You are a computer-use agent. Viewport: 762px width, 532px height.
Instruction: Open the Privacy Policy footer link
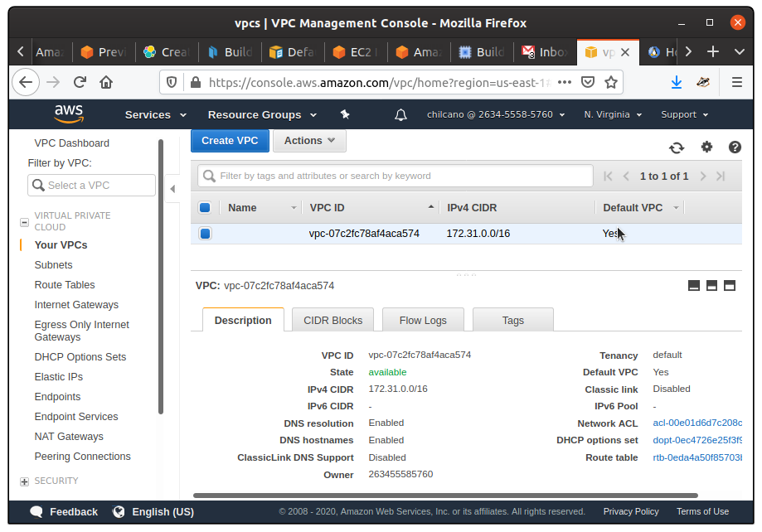(631, 511)
